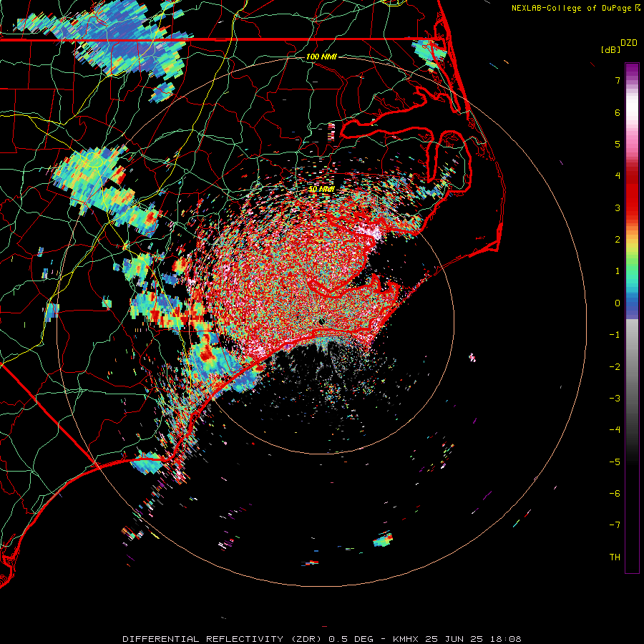Screen dimensions: 644x644
Task: Click the -1 value on the scale
Action: pos(615,335)
